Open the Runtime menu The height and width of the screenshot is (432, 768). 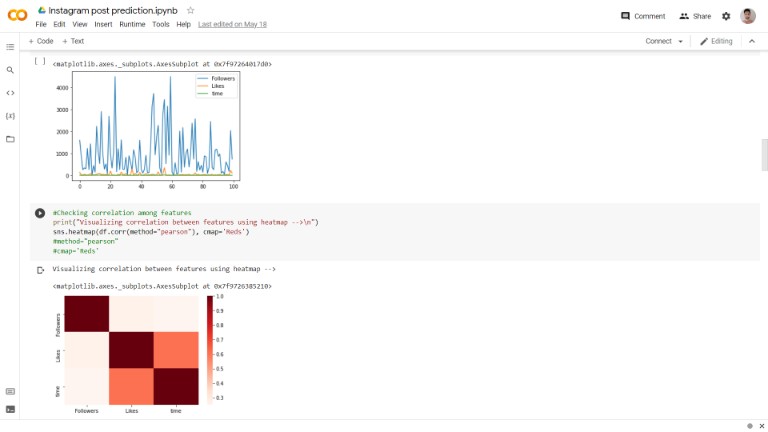click(x=132, y=24)
